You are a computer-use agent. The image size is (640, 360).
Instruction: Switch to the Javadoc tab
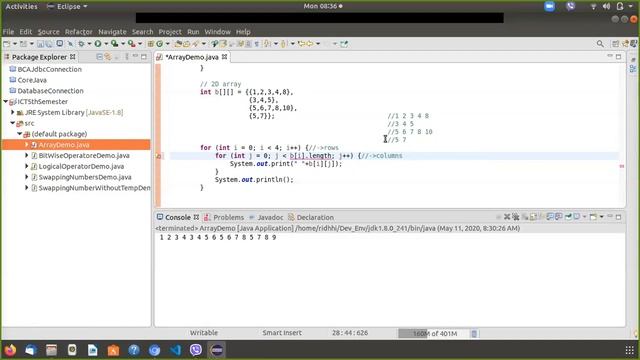click(266, 217)
